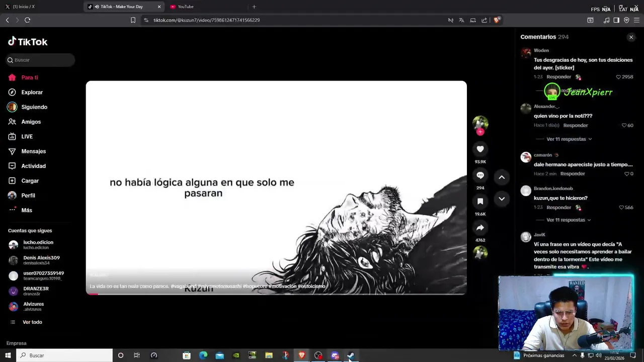This screenshot has height=362, width=644.
Task: Open a new browser tab
Action: [254, 7]
